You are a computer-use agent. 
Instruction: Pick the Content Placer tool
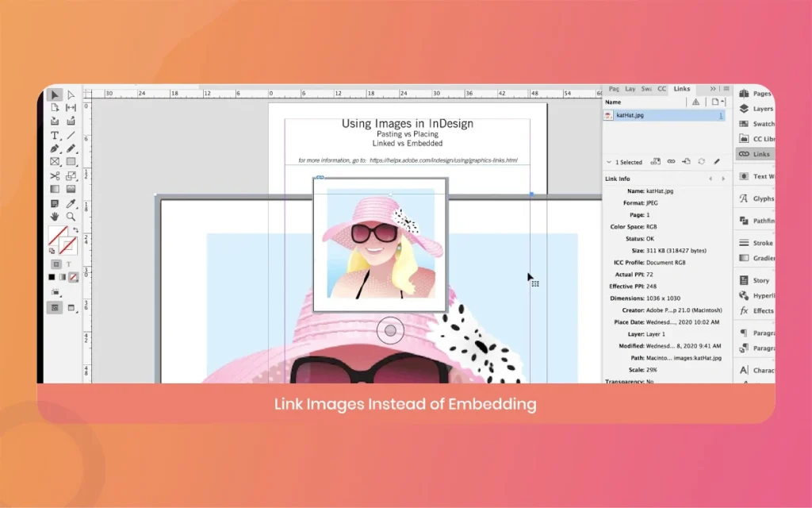point(71,121)
